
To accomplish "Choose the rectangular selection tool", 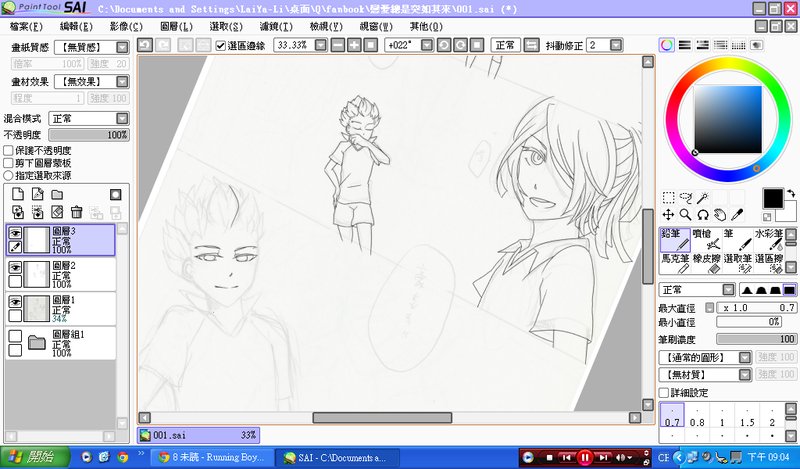I will [668, 198].
